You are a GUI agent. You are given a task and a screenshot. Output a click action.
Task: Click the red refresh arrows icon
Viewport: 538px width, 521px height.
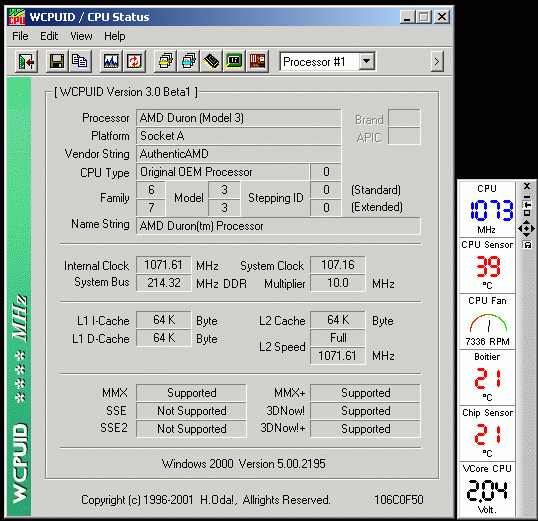[x=134, y=62]
